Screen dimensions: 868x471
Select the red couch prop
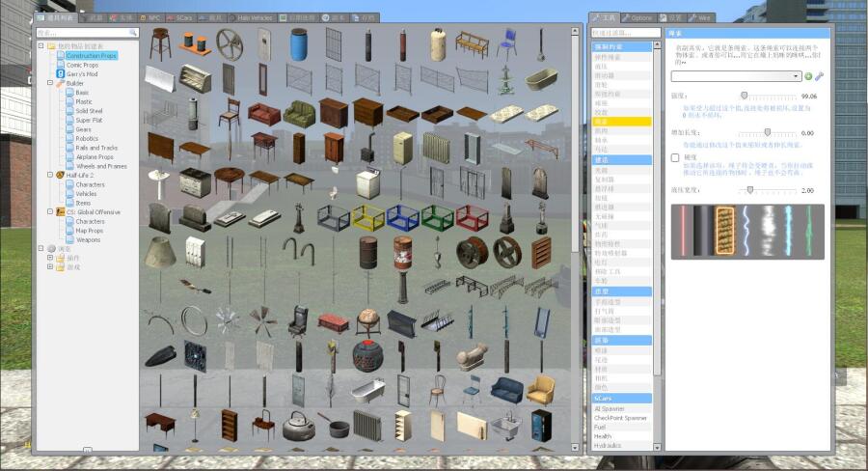pyautogui.click(x=263, y=114)
